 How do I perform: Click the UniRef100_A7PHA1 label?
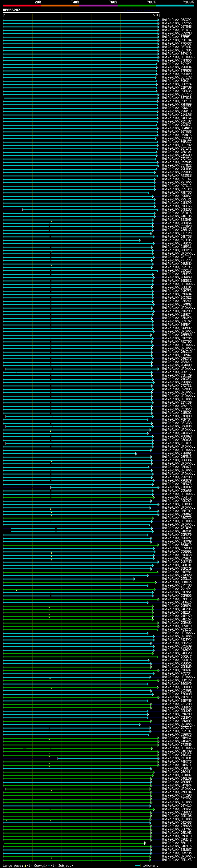pyautogui.click(x=177, y=454)
